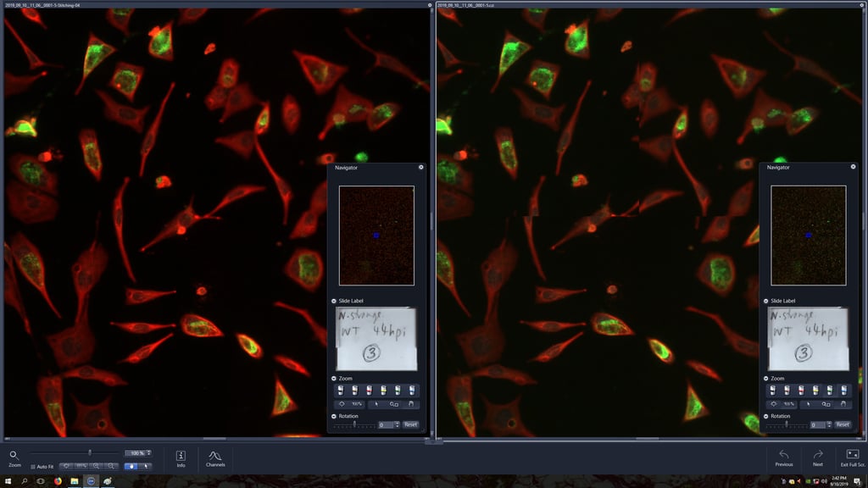Collapse Slide Label section in right Navigator
The image size is (868, 488).
(765, 301)
